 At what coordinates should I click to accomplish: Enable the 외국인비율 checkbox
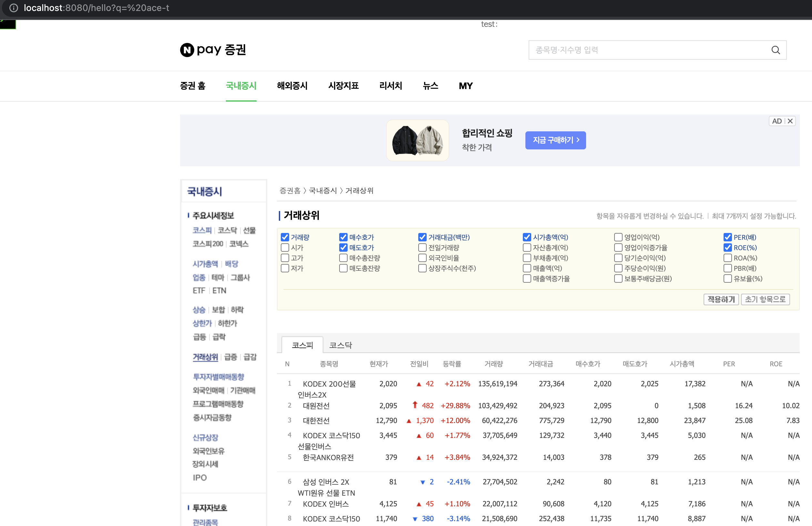[422, 258]
